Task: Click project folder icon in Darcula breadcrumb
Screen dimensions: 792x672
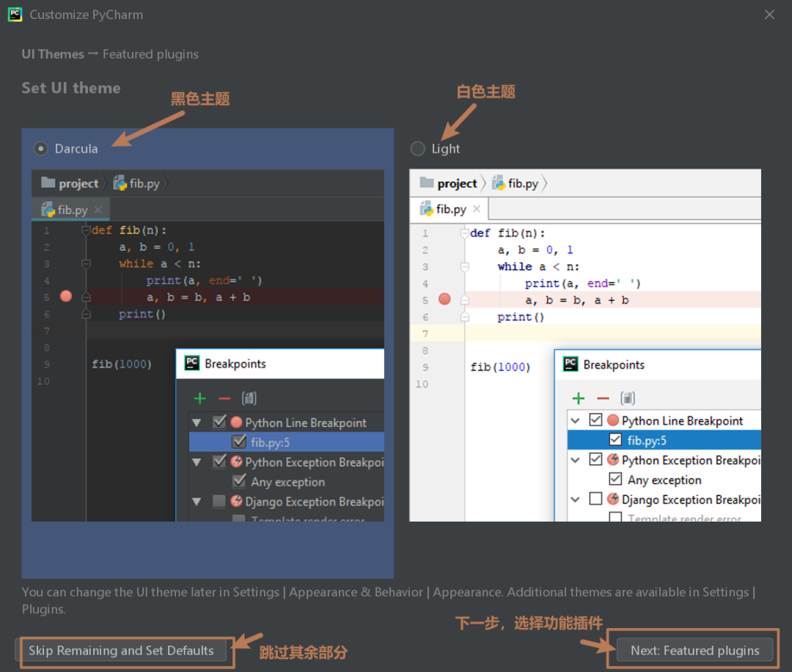Action: click(48, 182)
